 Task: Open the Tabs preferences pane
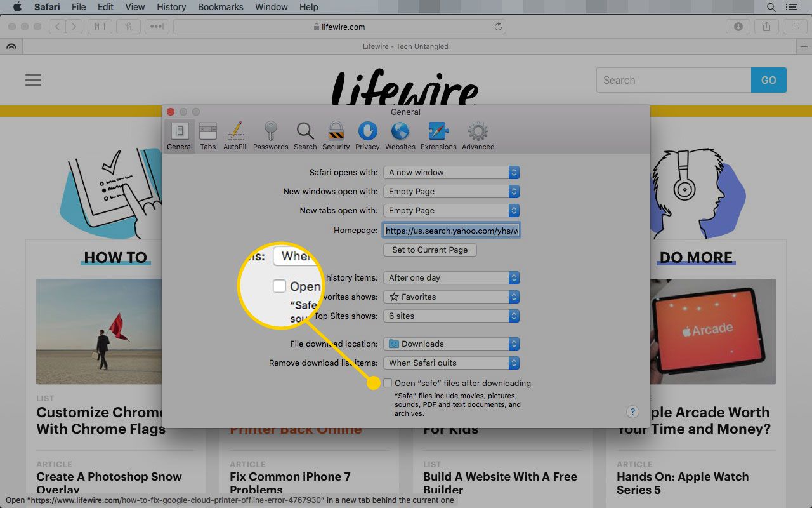(208, 136)
